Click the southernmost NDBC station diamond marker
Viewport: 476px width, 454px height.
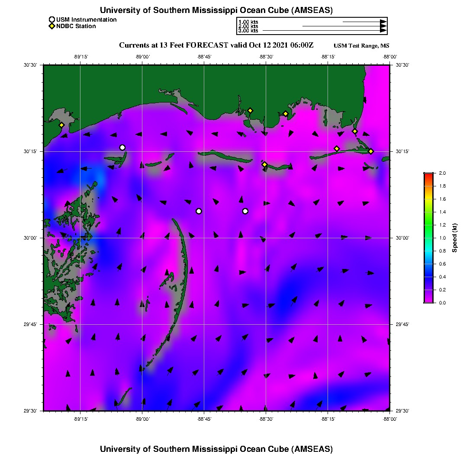(264, 164)
